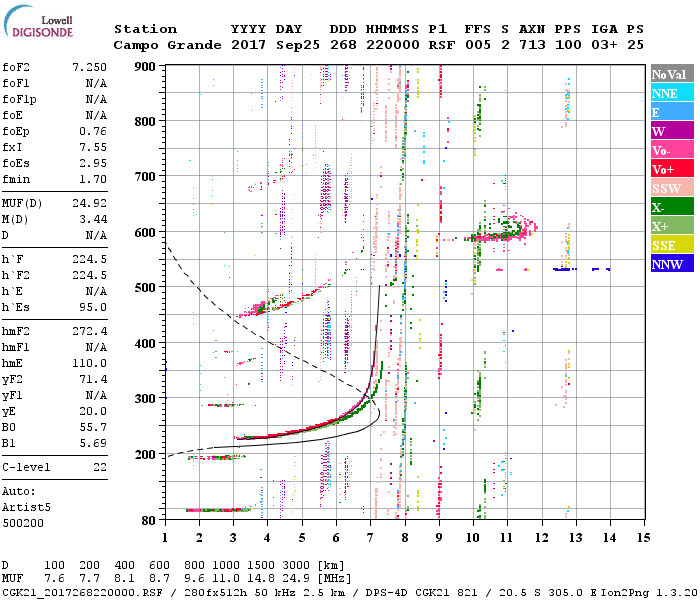This screenshot has height=600, width=700.
Task: Select the C-level value 22
Action: (100, 468)
